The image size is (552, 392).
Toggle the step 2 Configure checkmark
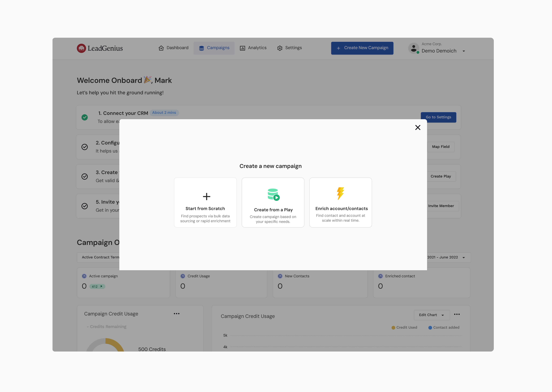(x=85, y=147)
